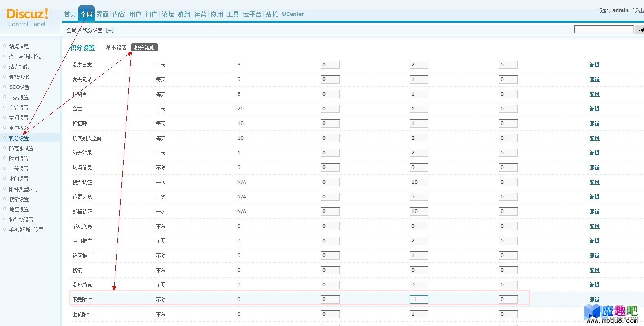
Task: Open the 用户 menu
Action: click(135, 14)
